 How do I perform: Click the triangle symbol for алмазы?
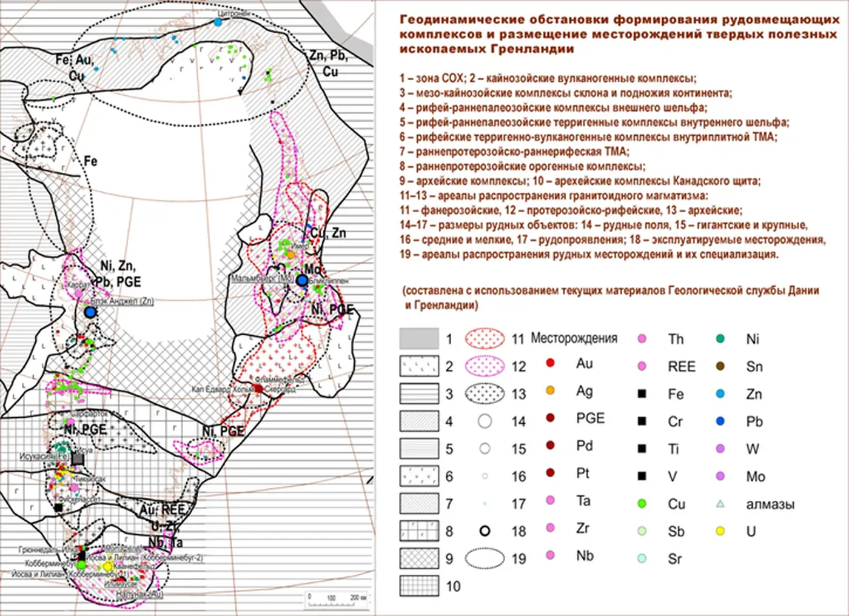pyautogui.click(x=720, y=504)
